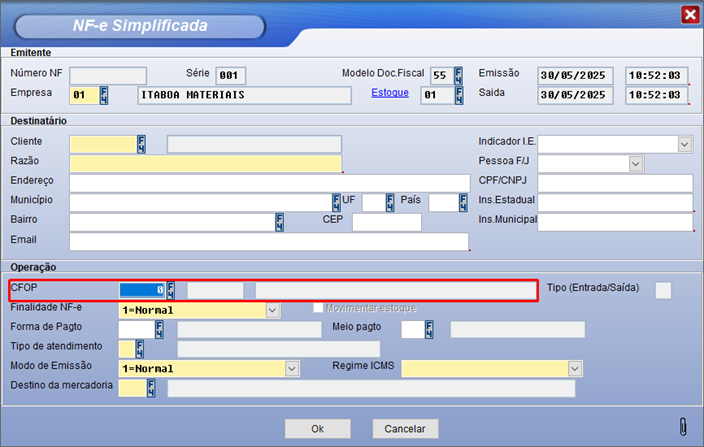
Task: Open F4 lookup beside Estoque field
Action: tap(459, 95)
